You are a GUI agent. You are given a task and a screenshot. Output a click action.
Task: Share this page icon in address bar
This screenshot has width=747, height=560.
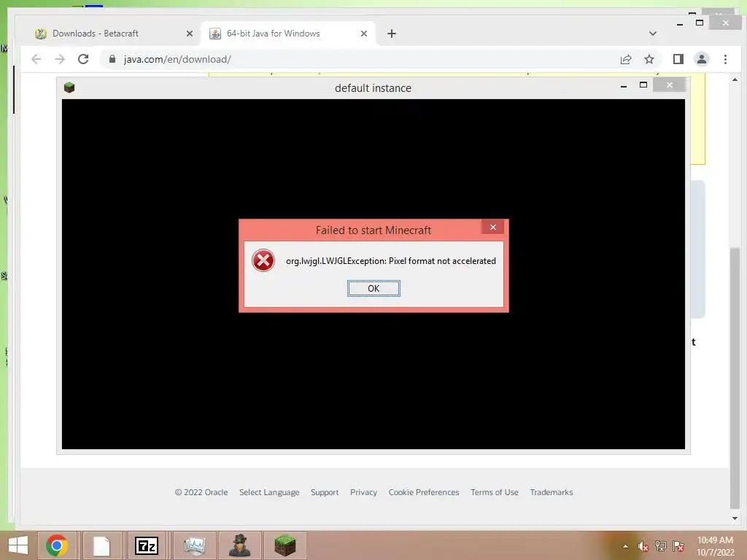click(626, 59)
